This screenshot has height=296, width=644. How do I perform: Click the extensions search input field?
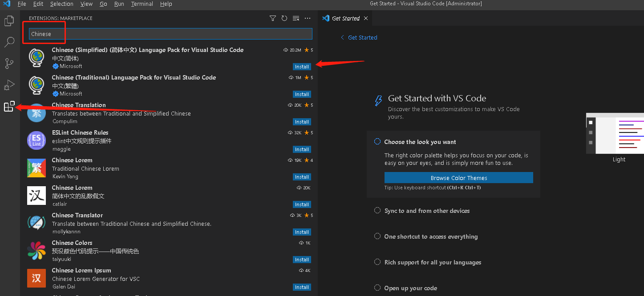pyautogui.click(x=170, y=34)
